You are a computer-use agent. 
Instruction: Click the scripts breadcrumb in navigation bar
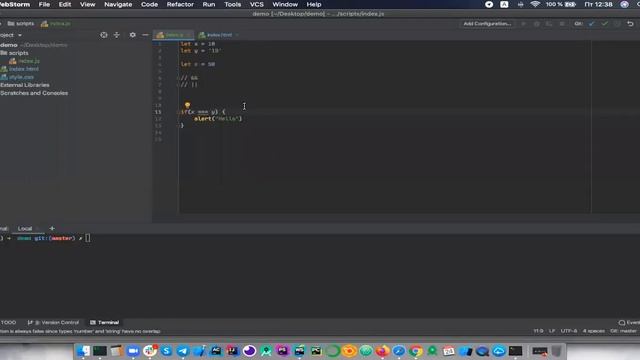pyautogui.click(x=21, y=24)
